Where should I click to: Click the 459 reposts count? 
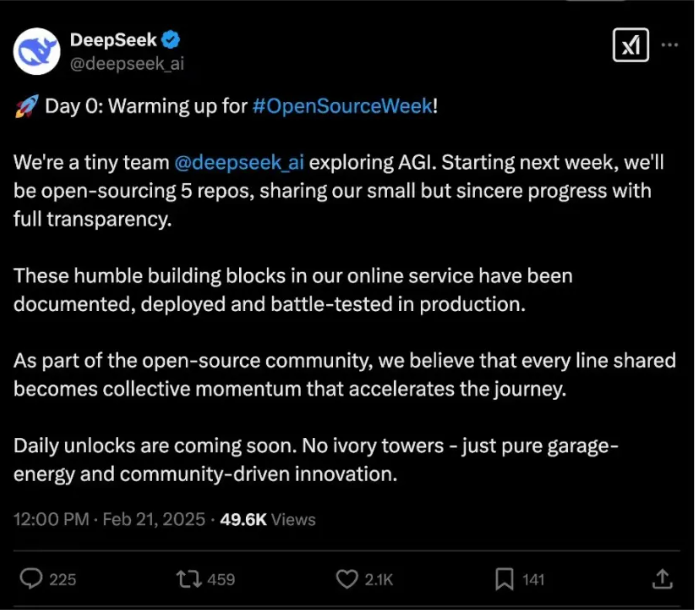click(219, 579)
